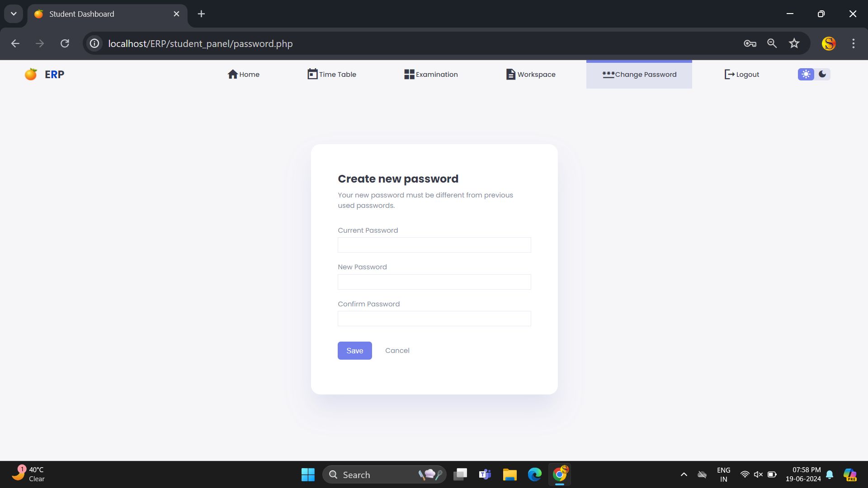The width and height of the screenshot is (868, 488).
Task: Open the Time Table calendar icon
Action: 312,74
